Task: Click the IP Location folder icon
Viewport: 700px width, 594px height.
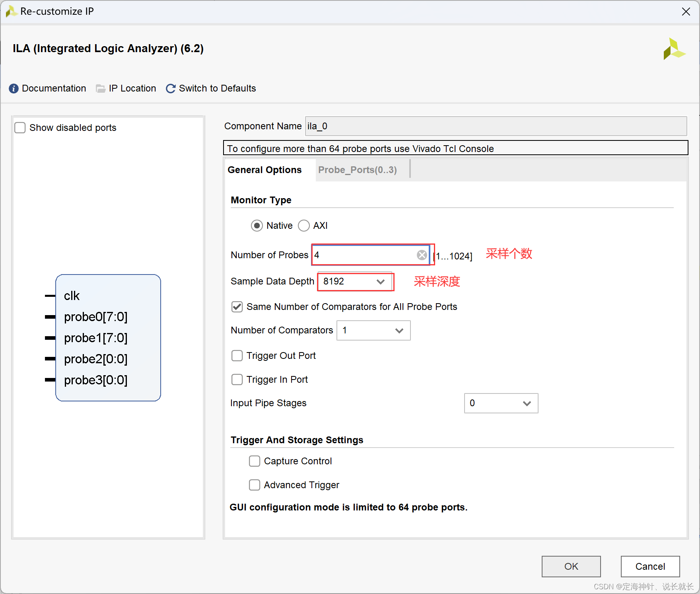Action: [101, 88]
